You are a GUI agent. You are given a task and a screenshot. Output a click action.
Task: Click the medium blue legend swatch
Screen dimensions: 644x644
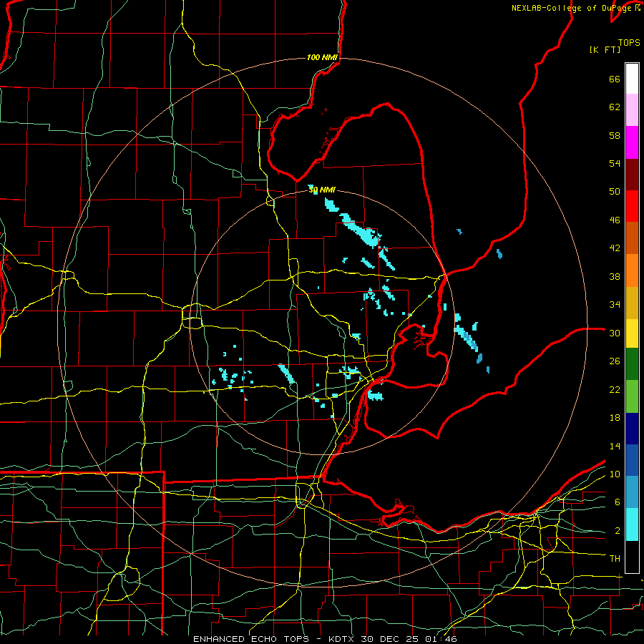pyautogui.click(x=632, y=460)
